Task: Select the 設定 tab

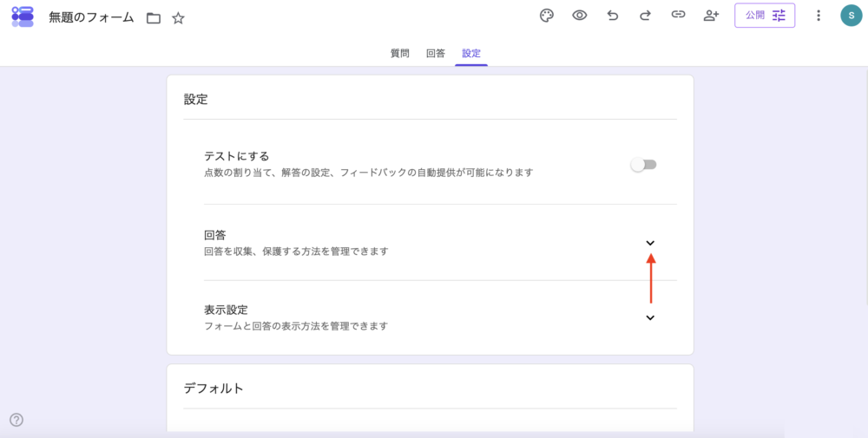Action: (471, 54)
